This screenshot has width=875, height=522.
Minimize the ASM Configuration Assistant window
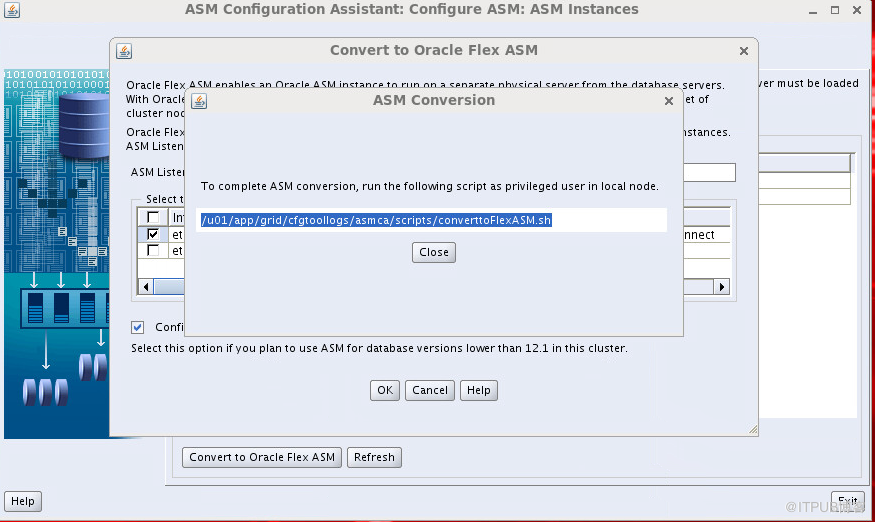pyautogui.click(x=813, y=11)
